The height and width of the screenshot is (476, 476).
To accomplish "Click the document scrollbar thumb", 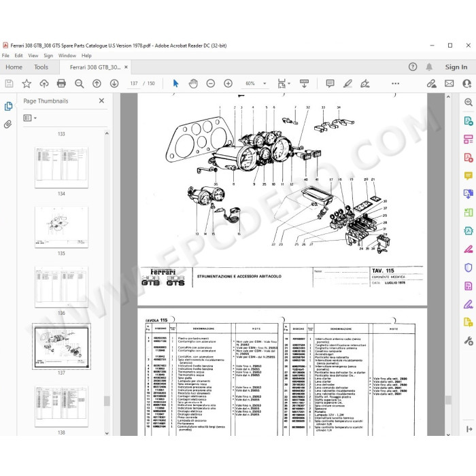I will pos(448,400).
